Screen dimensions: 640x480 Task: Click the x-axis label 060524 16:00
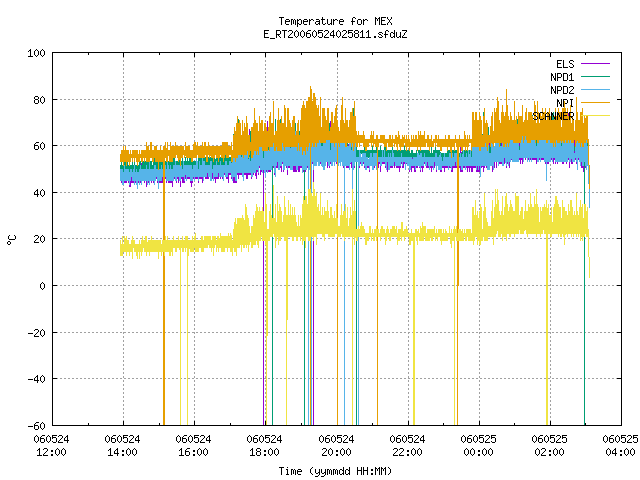[x=193, y=446]
